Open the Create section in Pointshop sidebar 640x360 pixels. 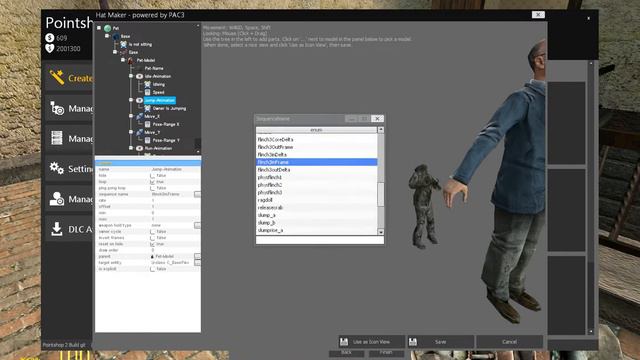tap(69, 78)
